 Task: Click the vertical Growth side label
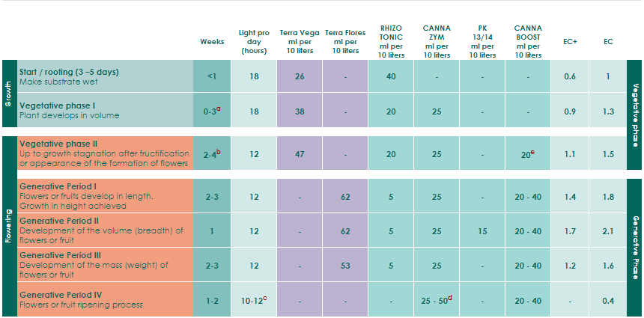click(x=9, y=94)
